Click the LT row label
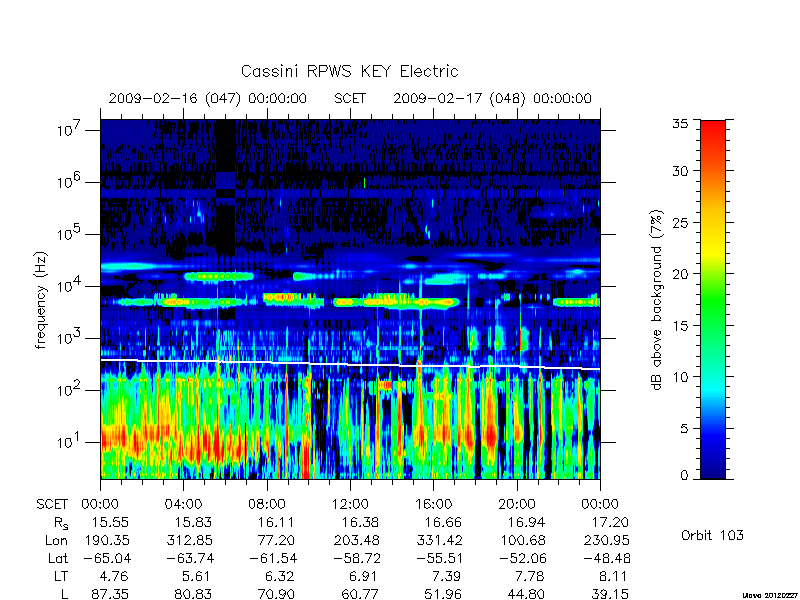800x600 pixels. point(60,576)
